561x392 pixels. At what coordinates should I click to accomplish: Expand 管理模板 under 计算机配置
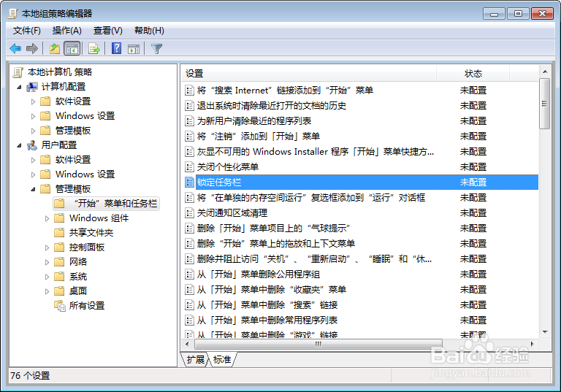tap(34, 131)
